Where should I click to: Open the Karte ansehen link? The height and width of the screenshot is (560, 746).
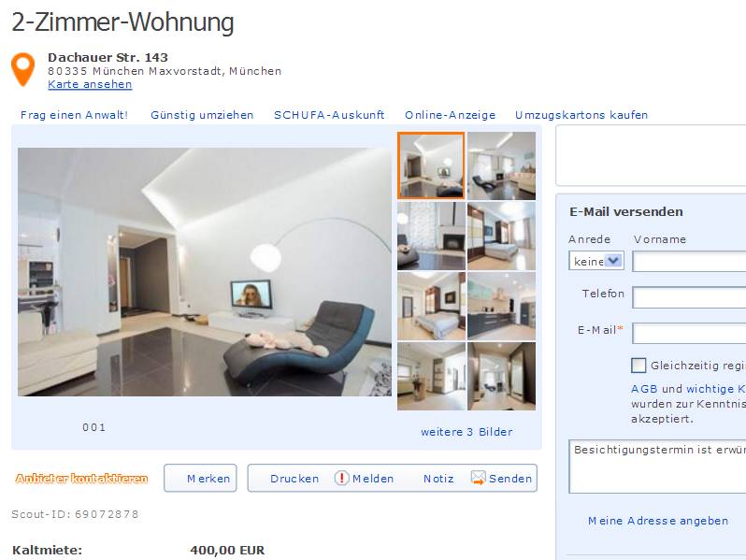click(90, 84)
